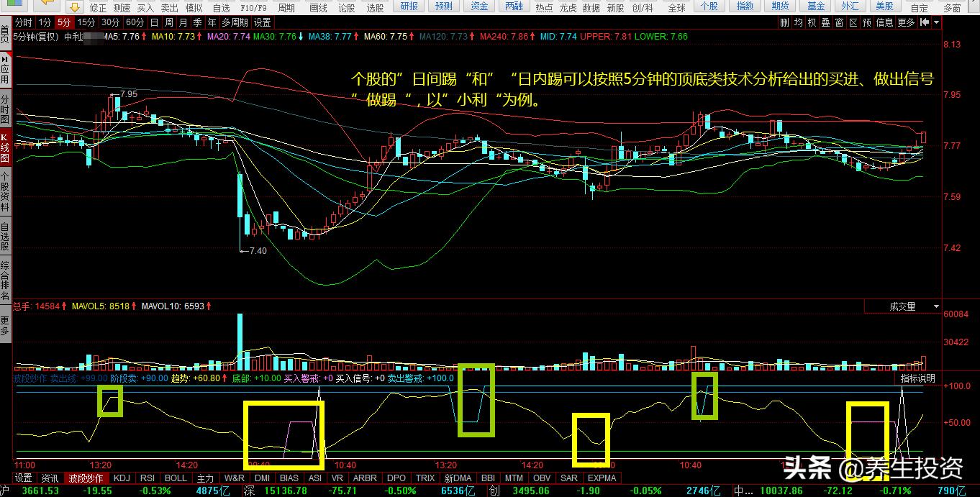Screen dimensions: 980x497
Task: Toggle 权 price adjustment mode
Action: (x=813, y=22)
